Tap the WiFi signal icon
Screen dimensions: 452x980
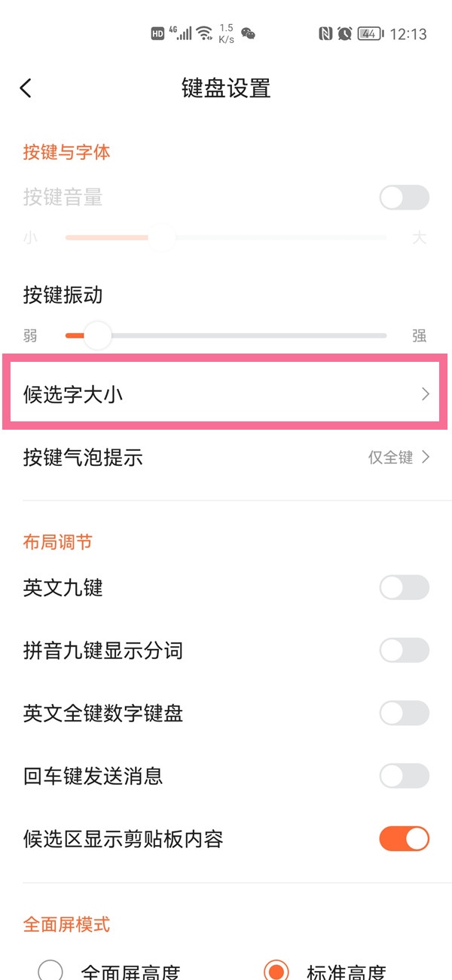(x=205, y=32)
